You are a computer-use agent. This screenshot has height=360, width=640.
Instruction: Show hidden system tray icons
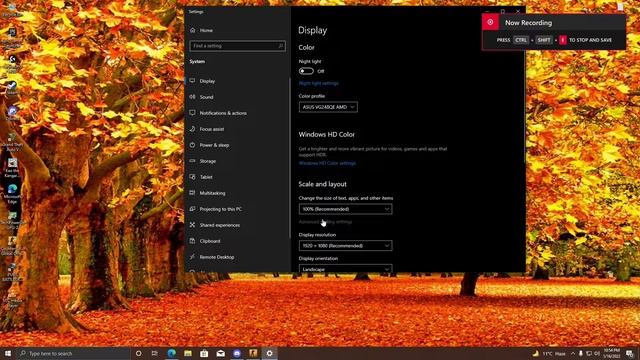point(573,353)
